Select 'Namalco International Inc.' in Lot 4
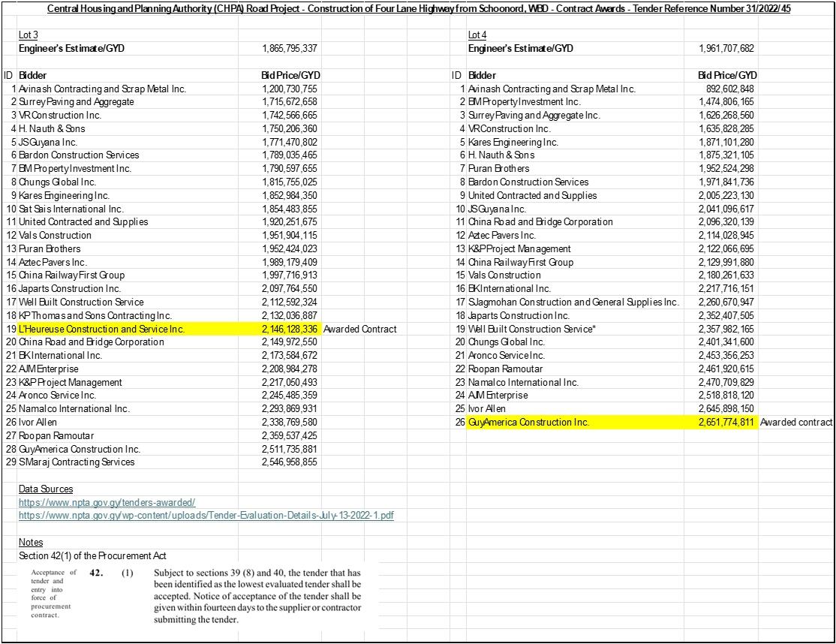Viewport: 836px width, 644px height. click(x=523, y=382)
